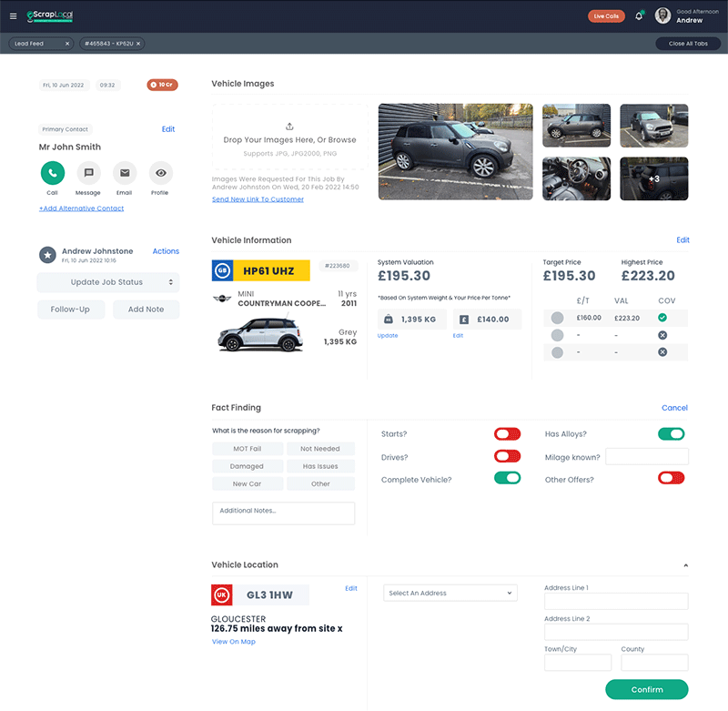The height and width of the screenshot is (711, 728).
Task: Click Send New Link To Customer
Action: point(258,199)
